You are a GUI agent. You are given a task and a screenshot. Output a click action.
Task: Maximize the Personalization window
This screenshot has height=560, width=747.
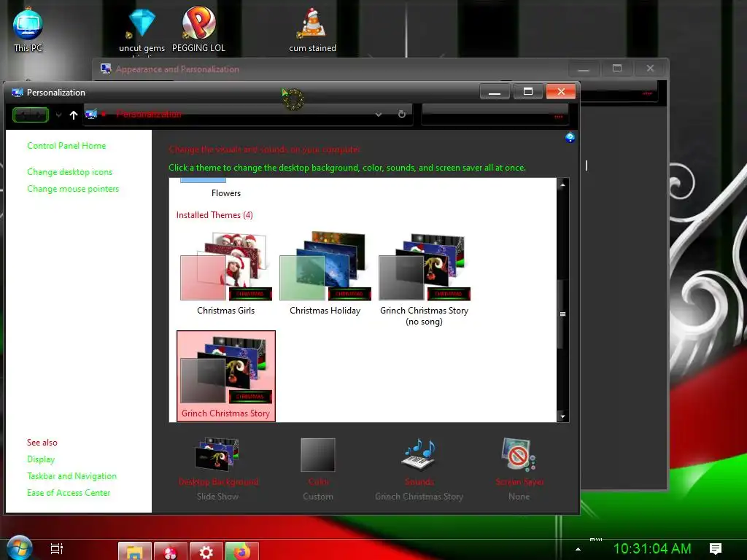(528, 91)
